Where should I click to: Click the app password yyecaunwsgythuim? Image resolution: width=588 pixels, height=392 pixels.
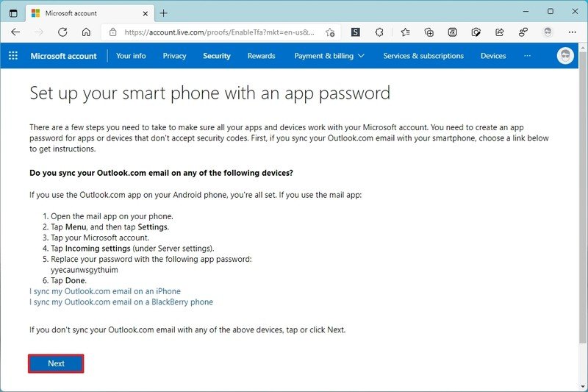[85, 270]
